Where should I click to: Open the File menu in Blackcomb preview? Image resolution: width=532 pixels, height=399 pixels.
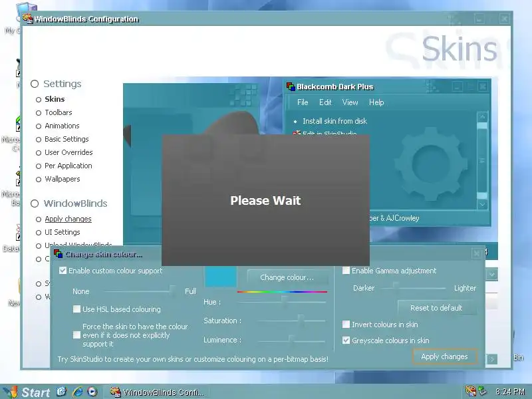coord(303,102)
